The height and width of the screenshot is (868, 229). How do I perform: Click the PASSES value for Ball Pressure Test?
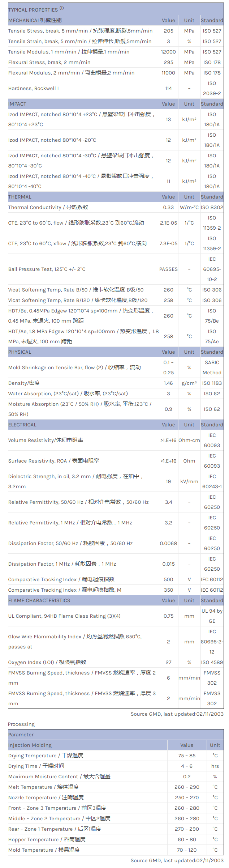point(168,269)
